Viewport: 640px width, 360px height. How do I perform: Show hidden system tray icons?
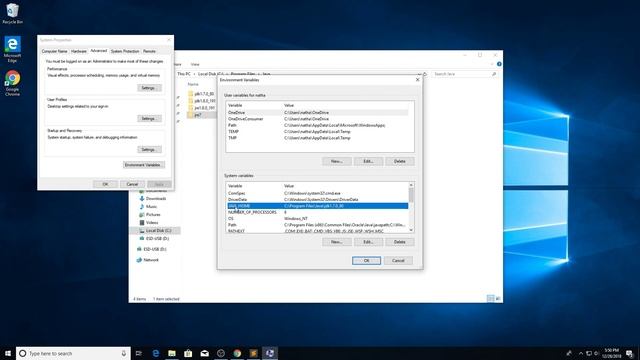pos(581,353)
